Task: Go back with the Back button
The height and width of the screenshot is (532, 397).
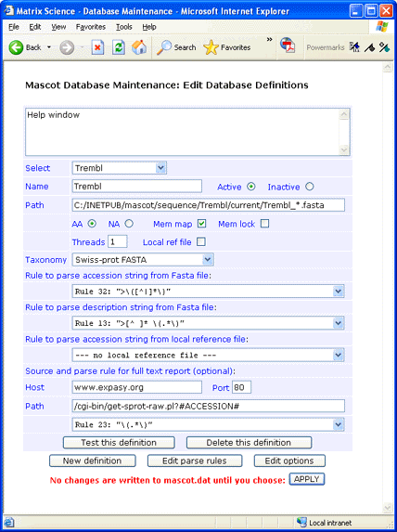Action: [25, 47]
